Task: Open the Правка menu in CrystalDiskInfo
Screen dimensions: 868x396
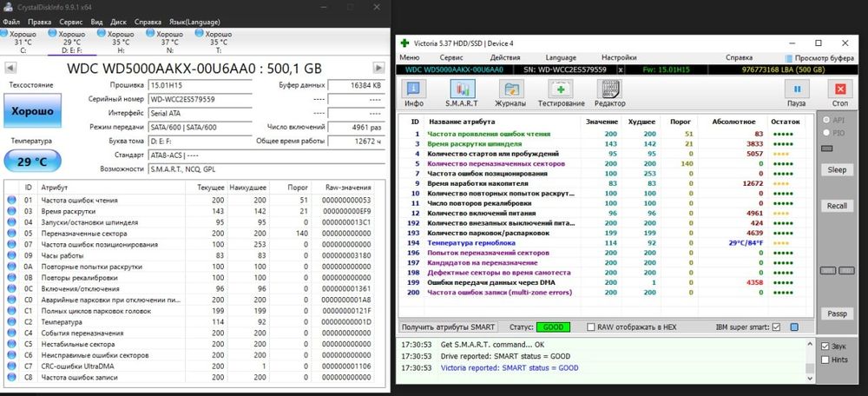Action: click(x=39, y=23)
